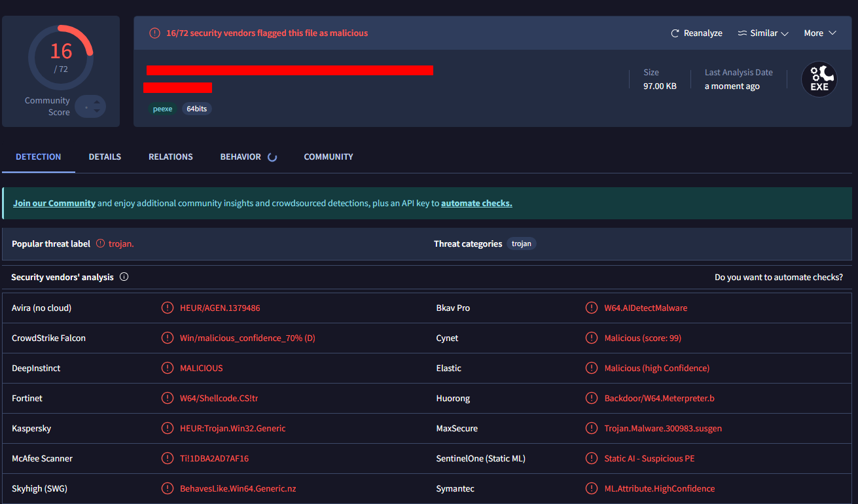
Task: Select the 64bits tag
Action: pyautogui.click(x=196, y=109)
